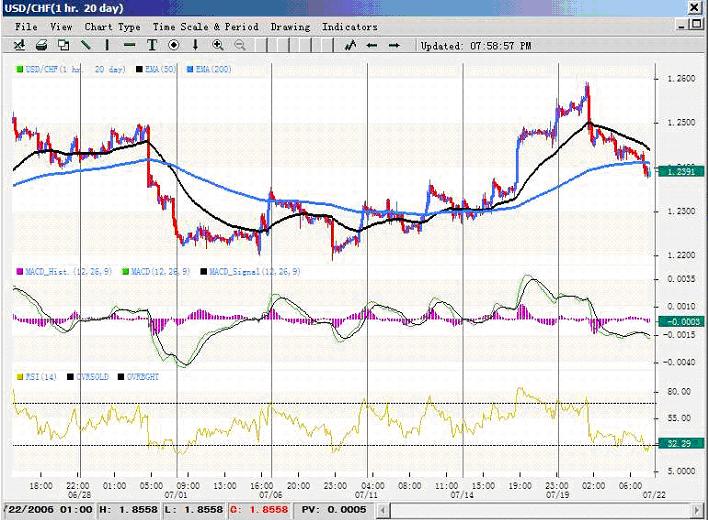Select the down arrow marker tool
Viewport: 708px width, 520px height.
[195, 45]
